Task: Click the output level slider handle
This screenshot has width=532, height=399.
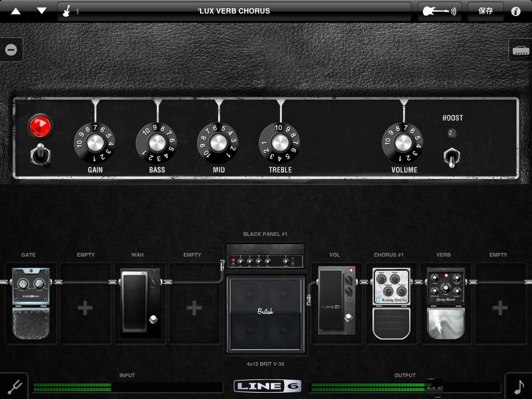Action: point(434,388)
